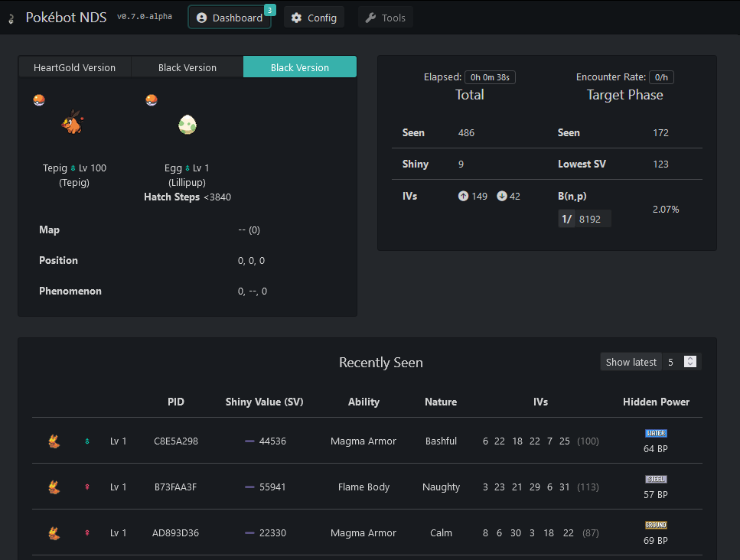Click the Water Hidden Power type badge
740x560 pixels.
[656, 433]
